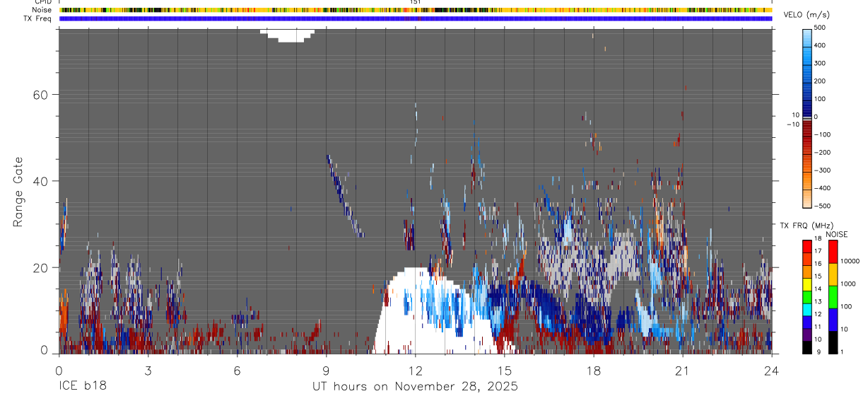The width and height of the screenshot is (868, 401).
Task: Pick the green swatch in NOISE legend
Action: tap(833, 297)
